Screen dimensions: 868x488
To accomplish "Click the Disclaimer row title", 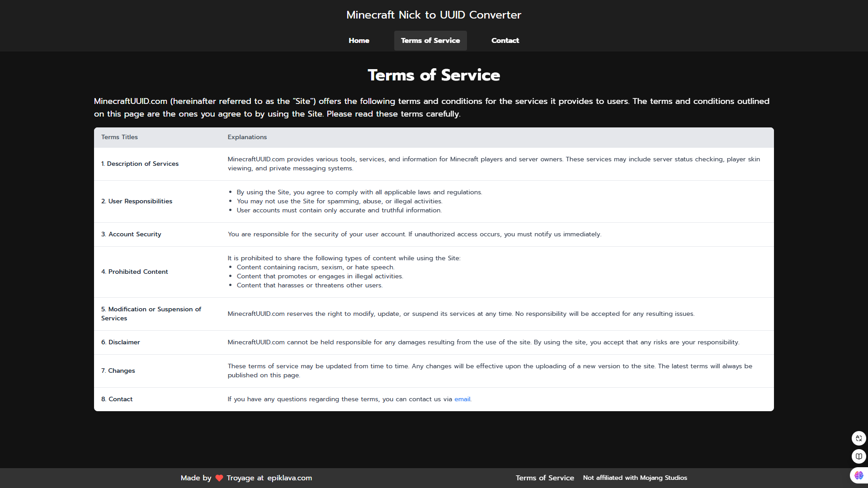I will (x=120, y=342).
